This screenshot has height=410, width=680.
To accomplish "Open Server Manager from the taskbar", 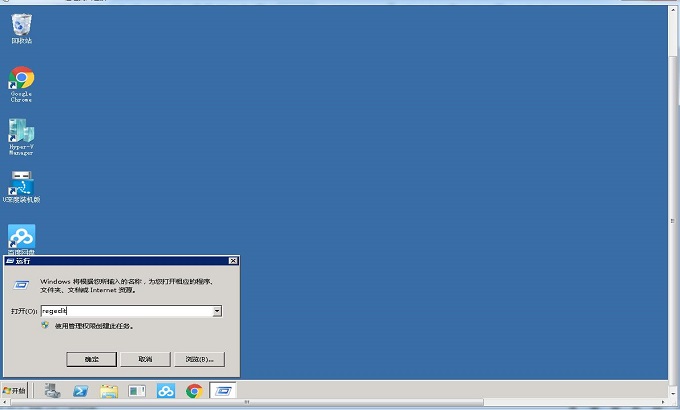I will coord(52,390).
